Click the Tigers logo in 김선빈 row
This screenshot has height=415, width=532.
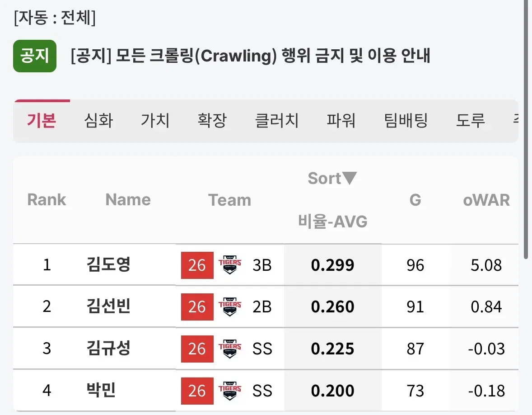coord(230,307)
